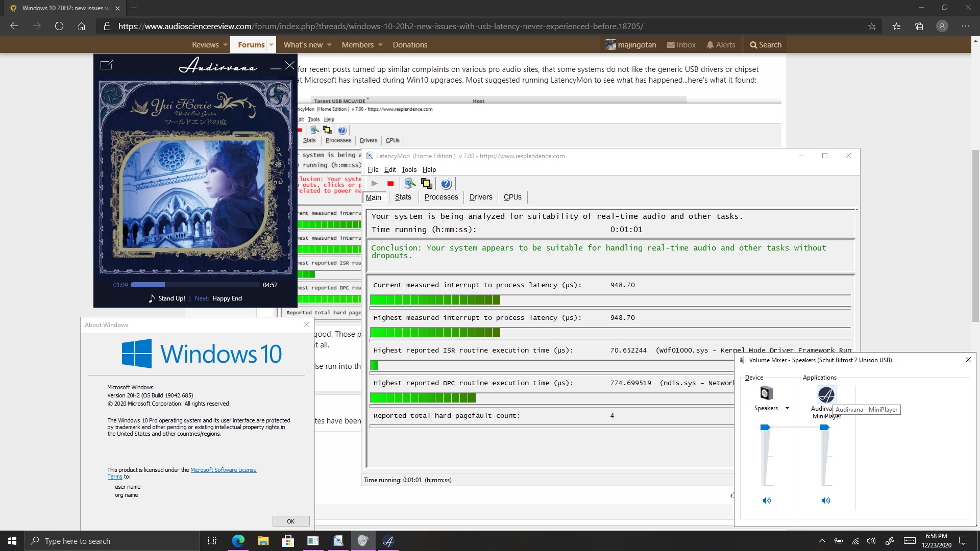Open Windows Start menu
This screenshot has height=551, width=980.
click(x=12, y=541)
